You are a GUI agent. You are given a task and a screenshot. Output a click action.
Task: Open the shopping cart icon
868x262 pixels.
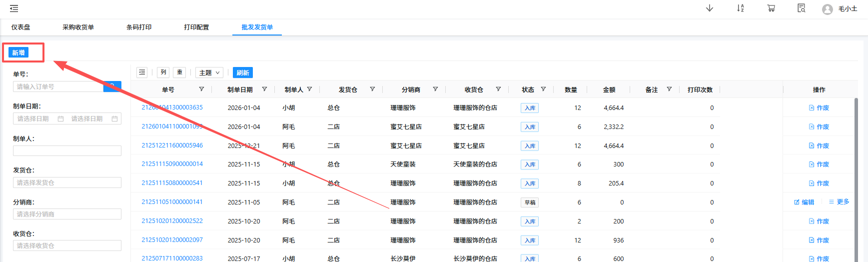point(771,8)
